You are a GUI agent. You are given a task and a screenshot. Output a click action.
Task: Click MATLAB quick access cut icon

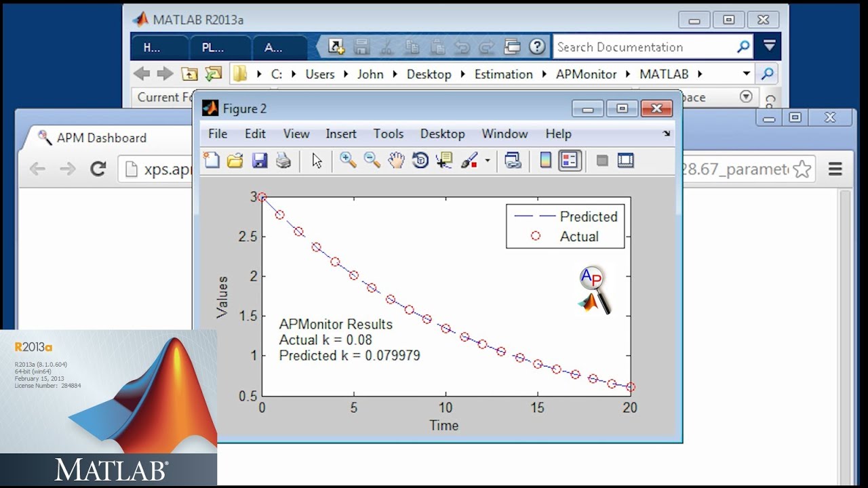(x=387, y=47)
